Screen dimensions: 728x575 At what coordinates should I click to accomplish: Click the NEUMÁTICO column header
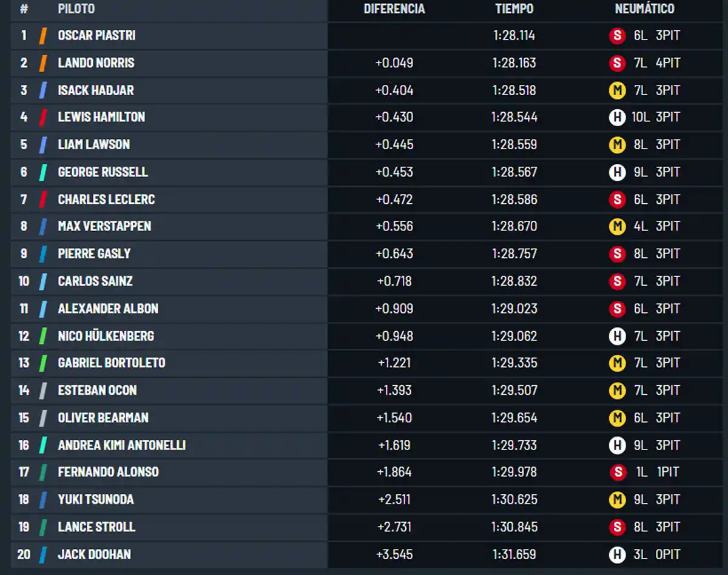[644, 9]
